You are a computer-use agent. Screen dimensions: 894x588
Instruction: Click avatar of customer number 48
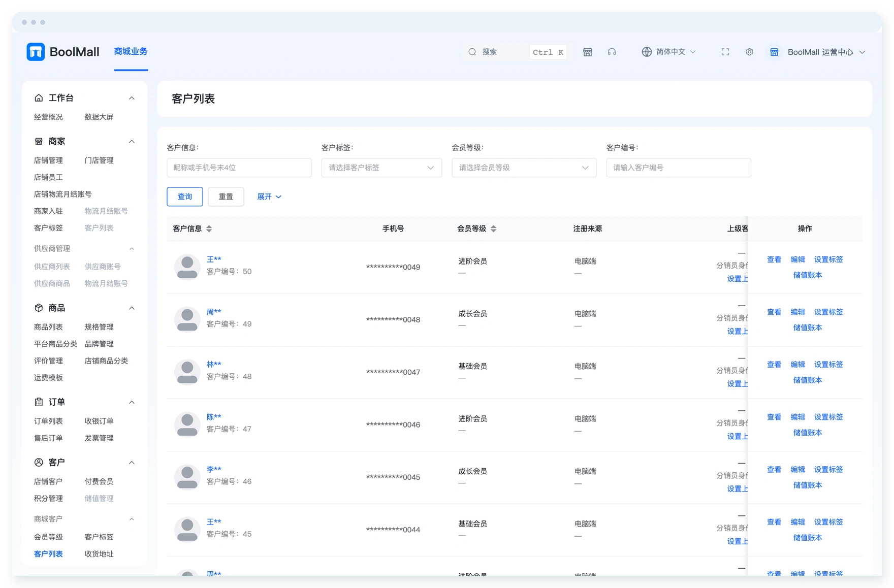187,372
